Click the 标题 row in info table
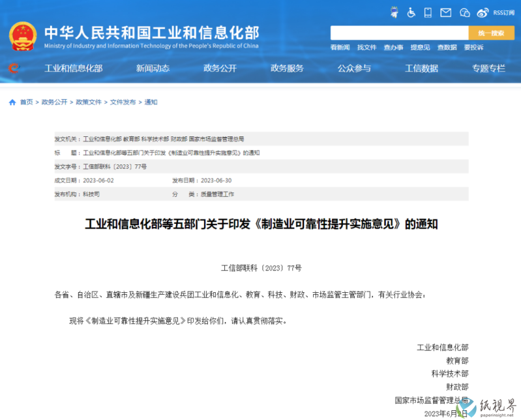The image size is (521, 420). click(261, 153)
